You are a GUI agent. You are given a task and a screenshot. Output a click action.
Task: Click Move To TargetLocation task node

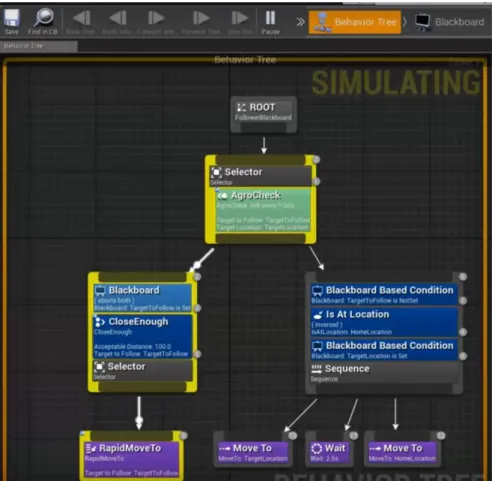click(253, 452)
